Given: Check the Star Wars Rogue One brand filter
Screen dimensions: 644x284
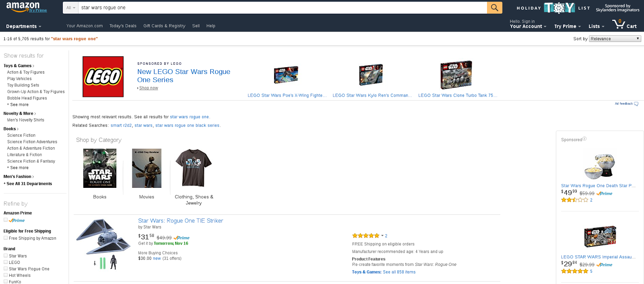Looking at the screenshot, I should (x=6, y=269).
